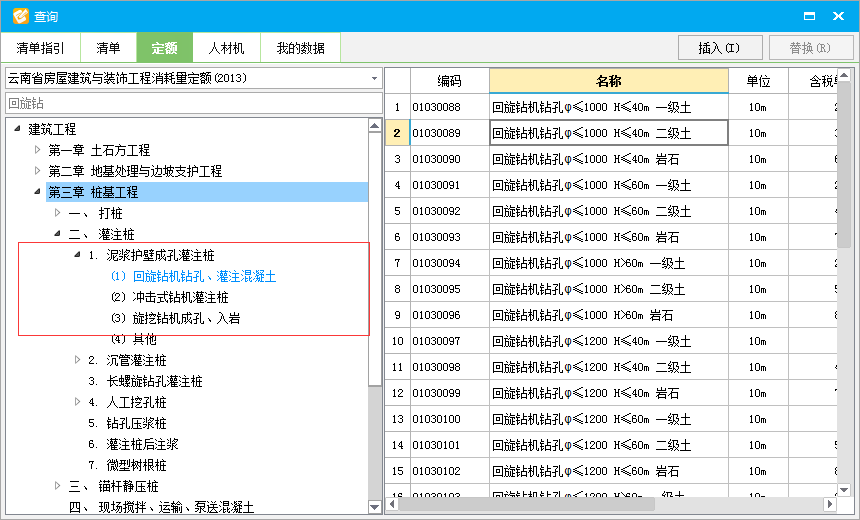The image size is (860, 520).
Task: Collapse the 二、灌注桩 node
Action: coord(58,234)
